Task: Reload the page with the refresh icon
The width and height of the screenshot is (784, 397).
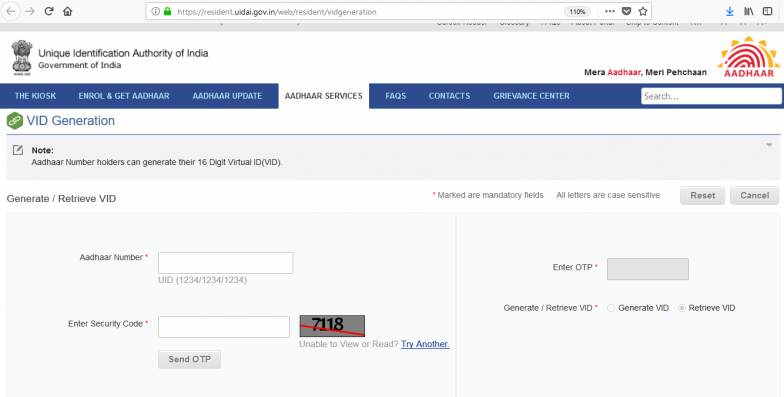Action: coord(48,11)
